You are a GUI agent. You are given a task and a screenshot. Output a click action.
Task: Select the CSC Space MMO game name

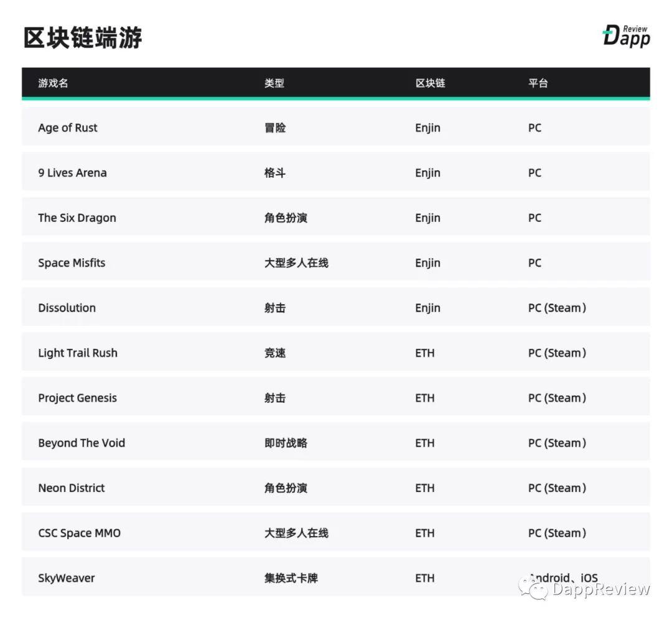click(79, 533)
